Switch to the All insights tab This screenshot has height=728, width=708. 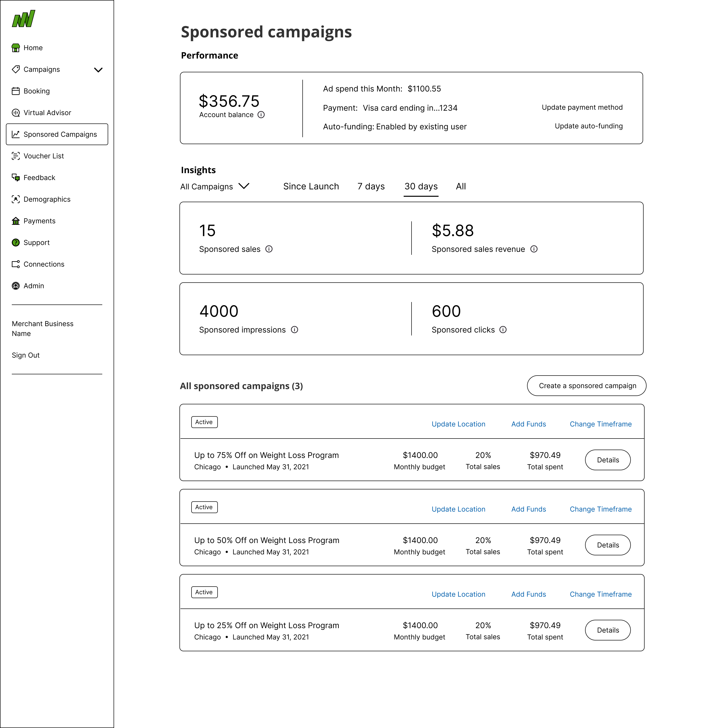pos(461,186)
